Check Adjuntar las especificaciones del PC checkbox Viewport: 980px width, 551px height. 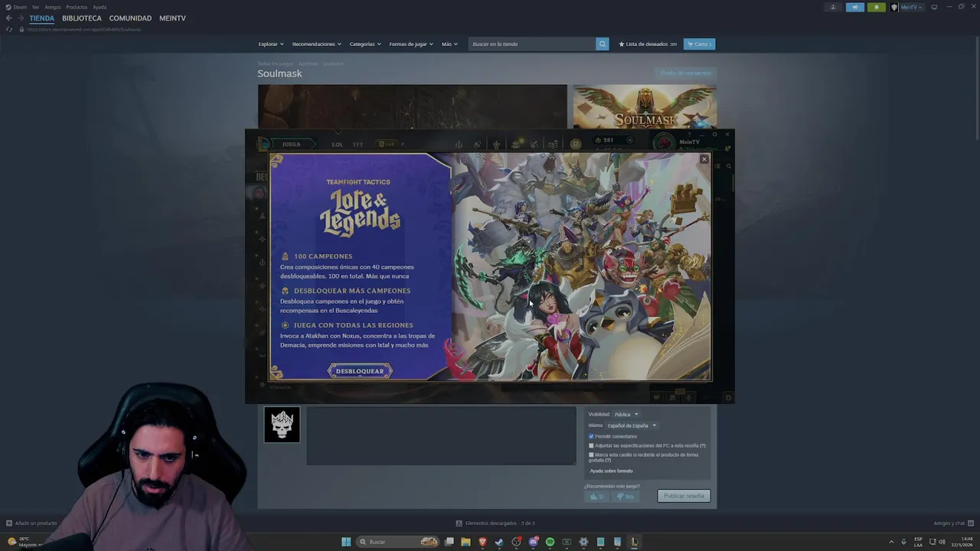[x=591, y=445]
